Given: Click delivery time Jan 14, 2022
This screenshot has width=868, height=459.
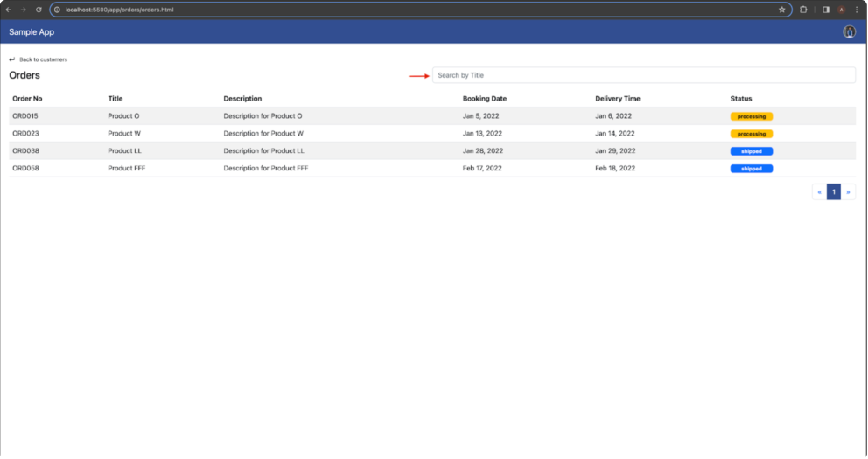Looking at the screenshot, I should click(x=615, y=133).
